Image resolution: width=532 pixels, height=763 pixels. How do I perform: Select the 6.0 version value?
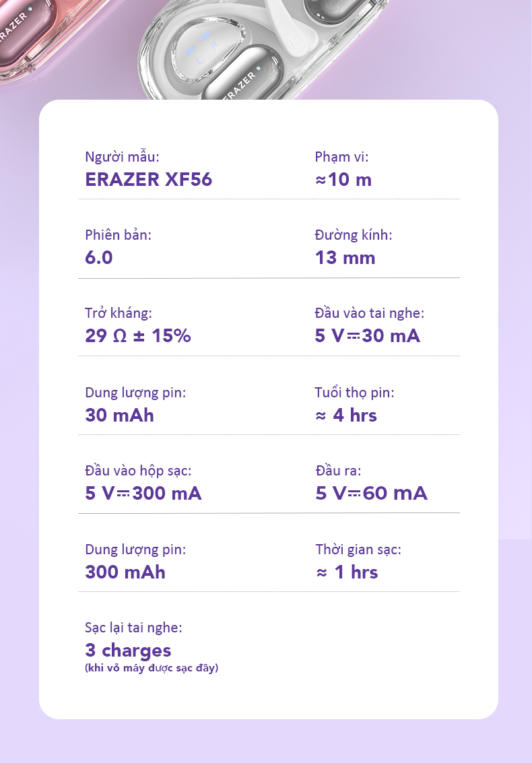[99, 258]
